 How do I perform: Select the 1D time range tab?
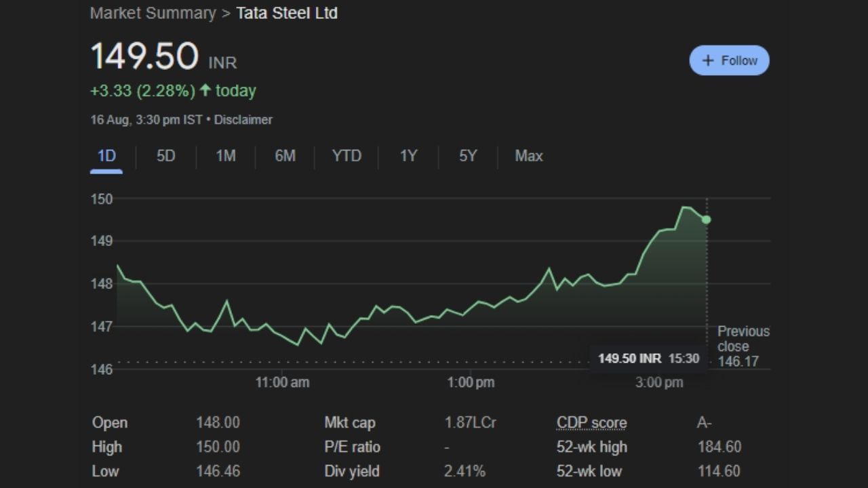coord(106,156)
